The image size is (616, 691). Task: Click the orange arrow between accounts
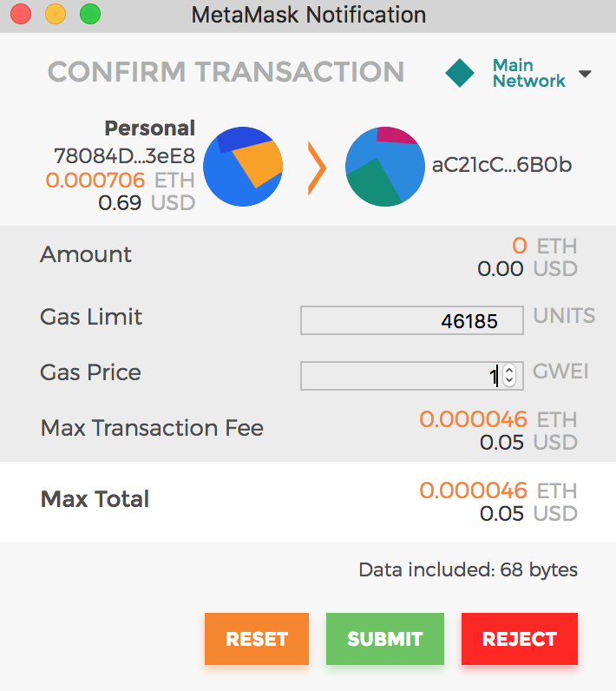[317, 168]
